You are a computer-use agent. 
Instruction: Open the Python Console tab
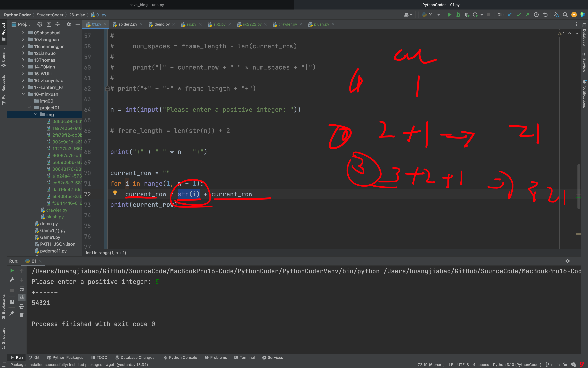(x=180, y=357)
